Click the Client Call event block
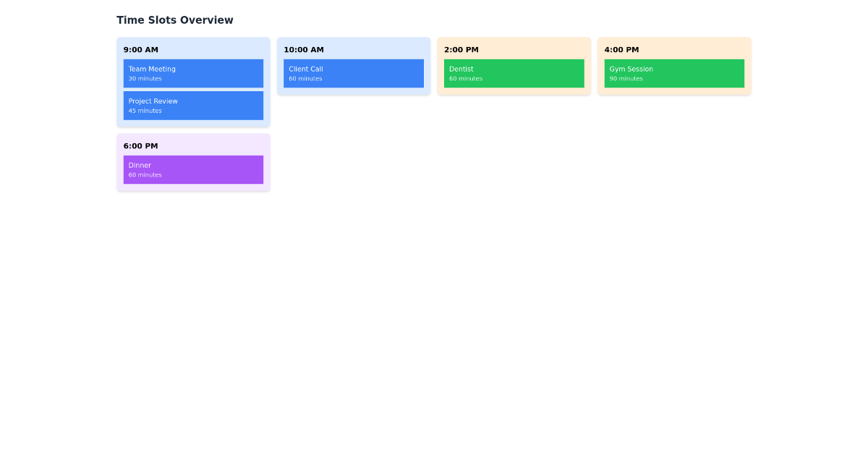Screen dimensions: 868x456 353,73
